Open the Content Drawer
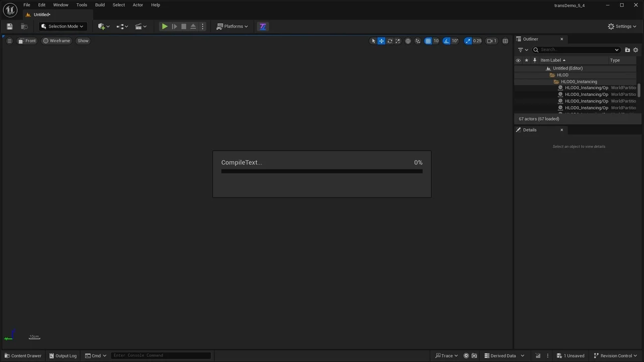Viewport: 644px width, 362px height. (23, 355)
